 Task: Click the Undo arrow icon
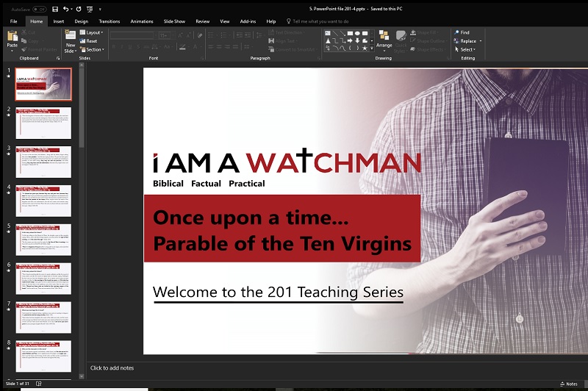(65, 9)
